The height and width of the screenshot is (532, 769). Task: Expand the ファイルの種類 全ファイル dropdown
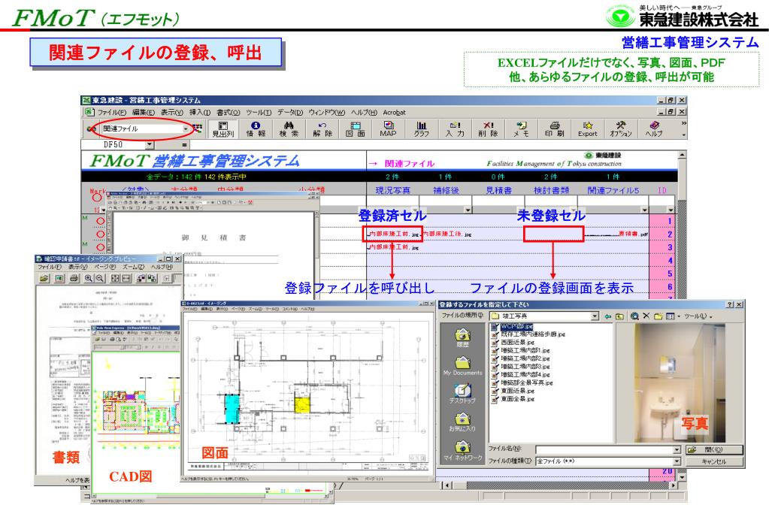coord(677,461)
